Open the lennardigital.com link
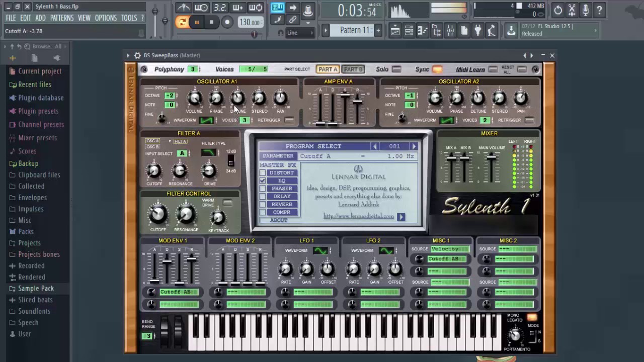The image size is (644, 362). click(x=359, y=216)
